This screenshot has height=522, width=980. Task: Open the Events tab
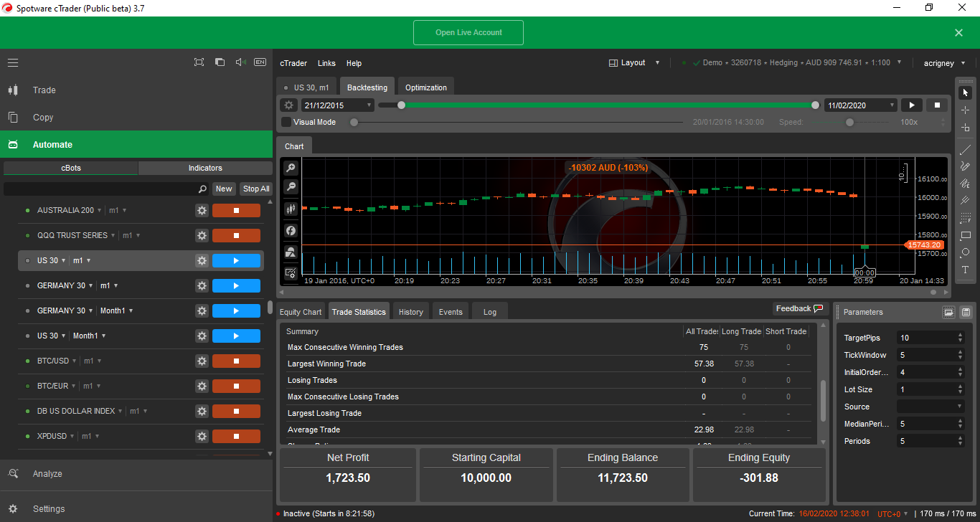point(451,312)
